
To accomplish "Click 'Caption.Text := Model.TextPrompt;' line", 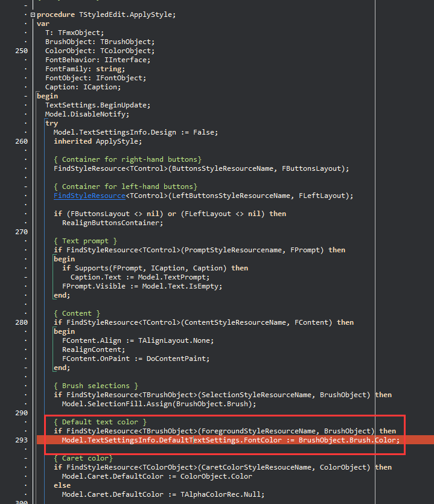I will (140, 277).
